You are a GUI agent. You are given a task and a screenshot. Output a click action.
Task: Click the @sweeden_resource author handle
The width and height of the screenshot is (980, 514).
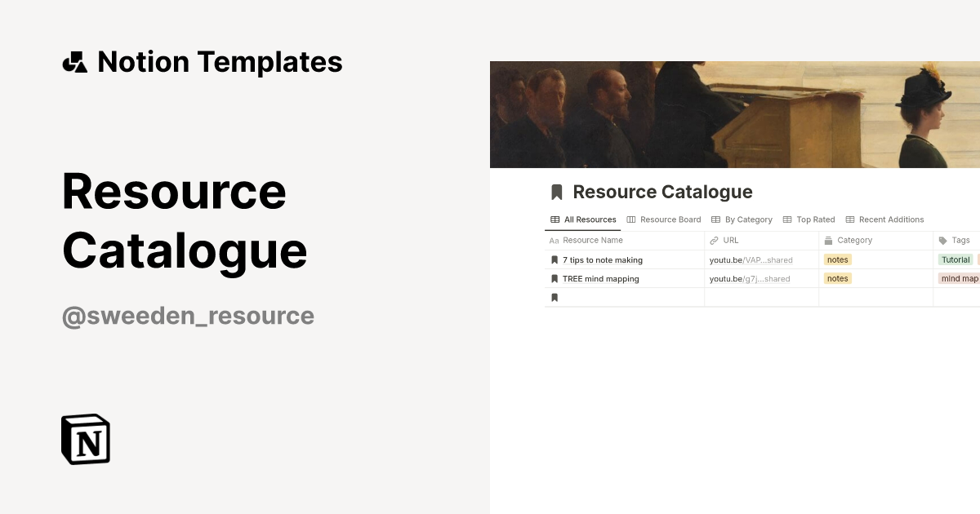pos(187,315)
